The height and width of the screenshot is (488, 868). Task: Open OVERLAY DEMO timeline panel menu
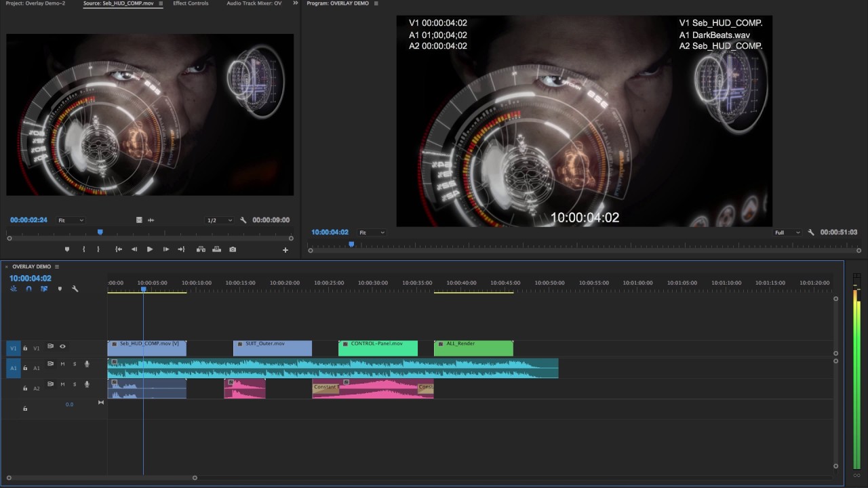57,266
